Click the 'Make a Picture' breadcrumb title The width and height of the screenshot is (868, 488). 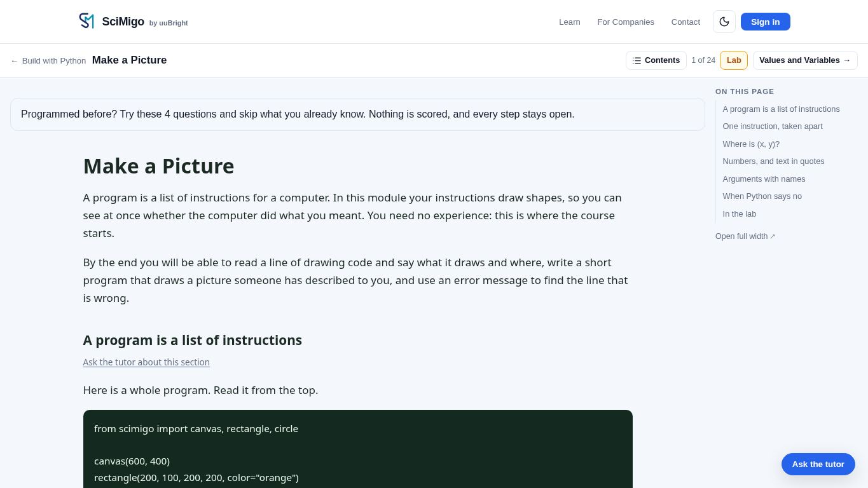129,60
